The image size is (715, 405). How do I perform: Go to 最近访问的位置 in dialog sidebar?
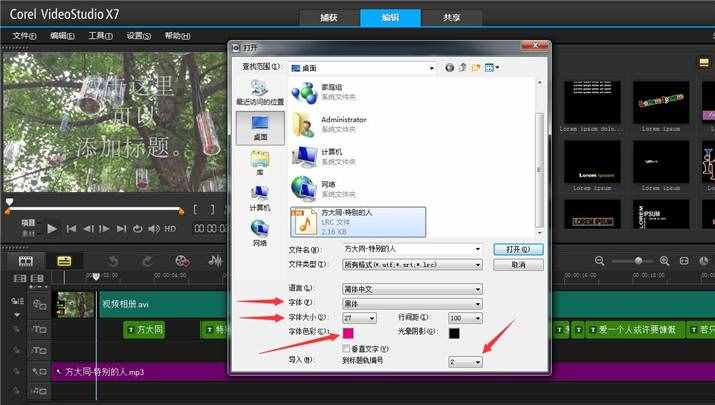point(260,92)
